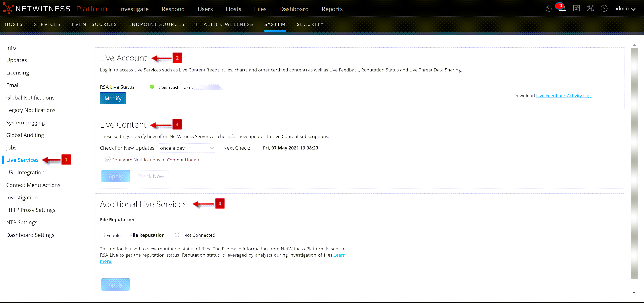Open the admin user menu
Screen dimensions: 644x303
(625, 9)
